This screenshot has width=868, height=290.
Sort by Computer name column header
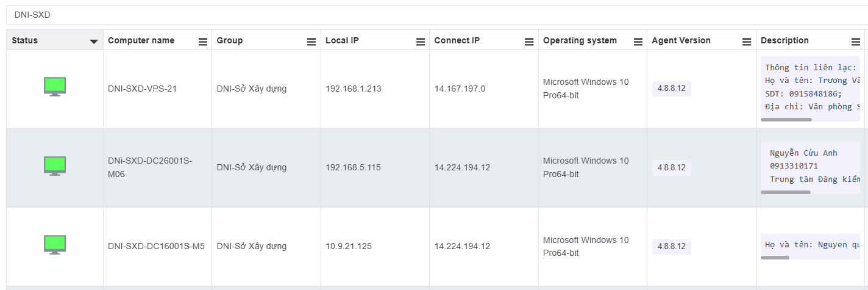[141, 40]
